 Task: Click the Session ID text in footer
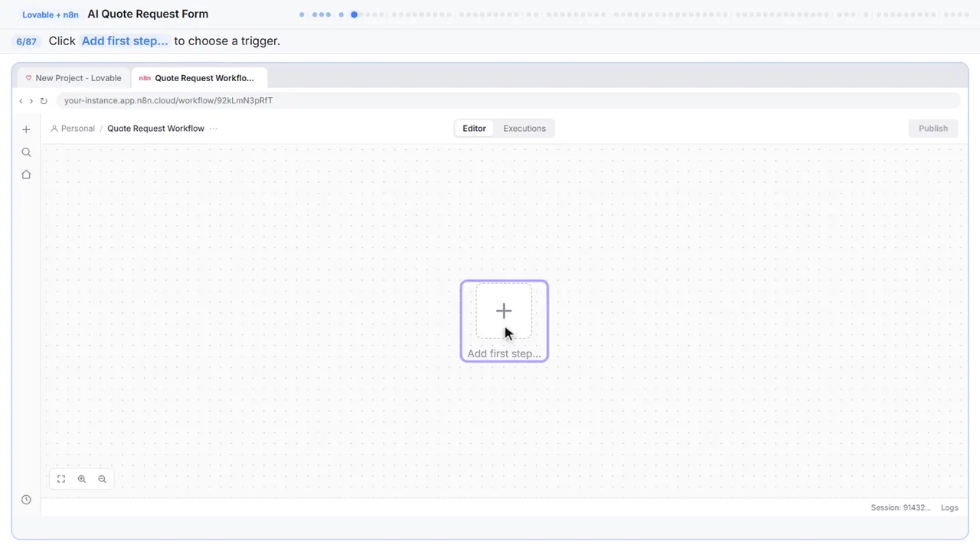tap(901, 507)
